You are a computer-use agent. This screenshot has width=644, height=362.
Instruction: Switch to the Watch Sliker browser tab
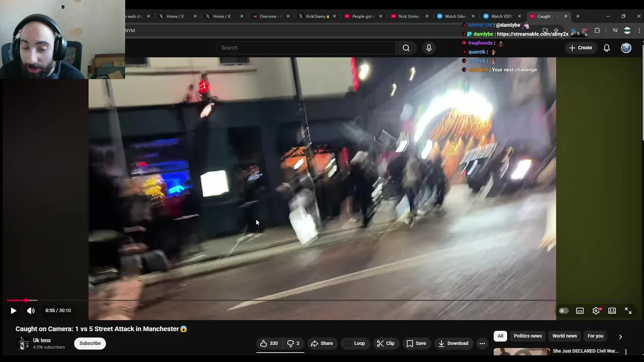click(455, 16)
